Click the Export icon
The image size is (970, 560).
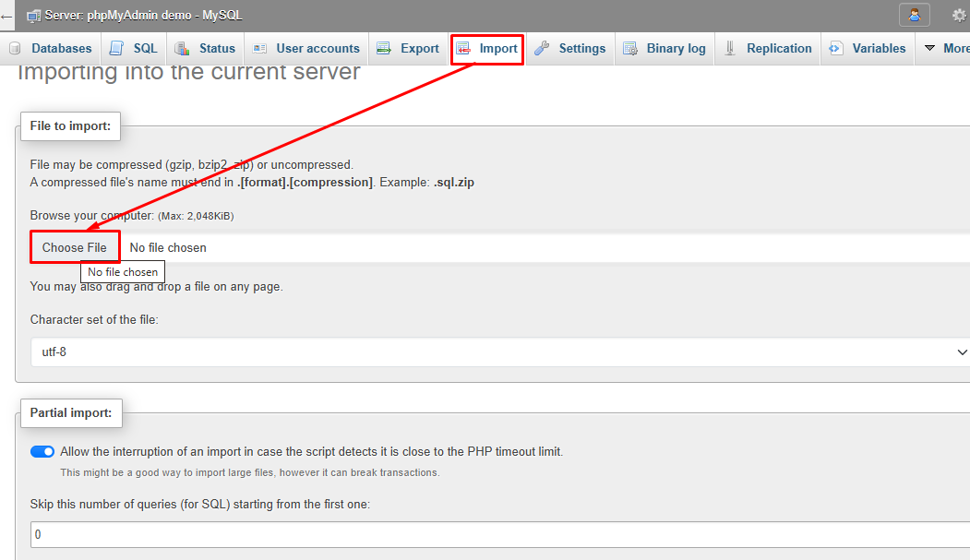click(x=384, y=48)
